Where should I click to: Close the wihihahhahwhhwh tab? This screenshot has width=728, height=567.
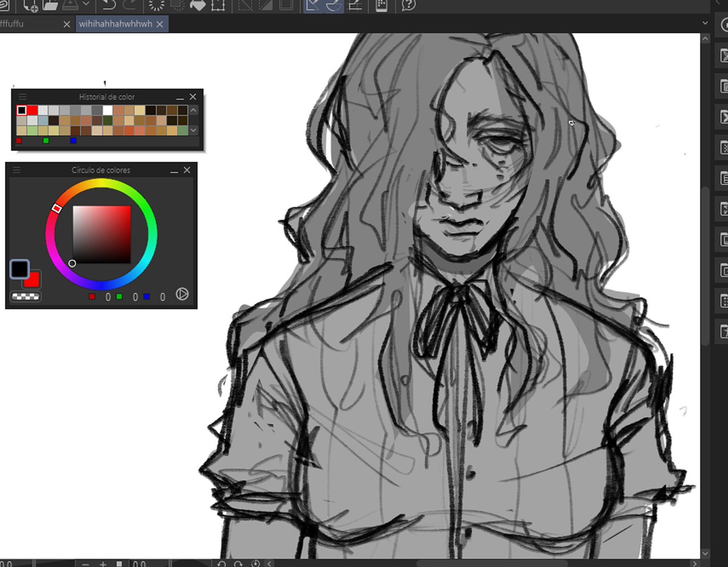coord(160,24)
